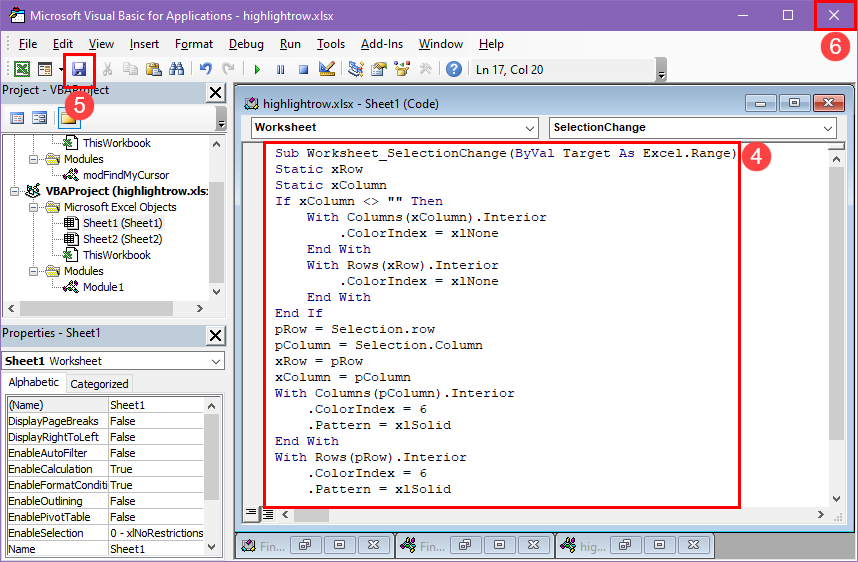This screenshot has height=562, width=858.
Task: Restore the minimized hig... code window
Action: tap(626, 545)
